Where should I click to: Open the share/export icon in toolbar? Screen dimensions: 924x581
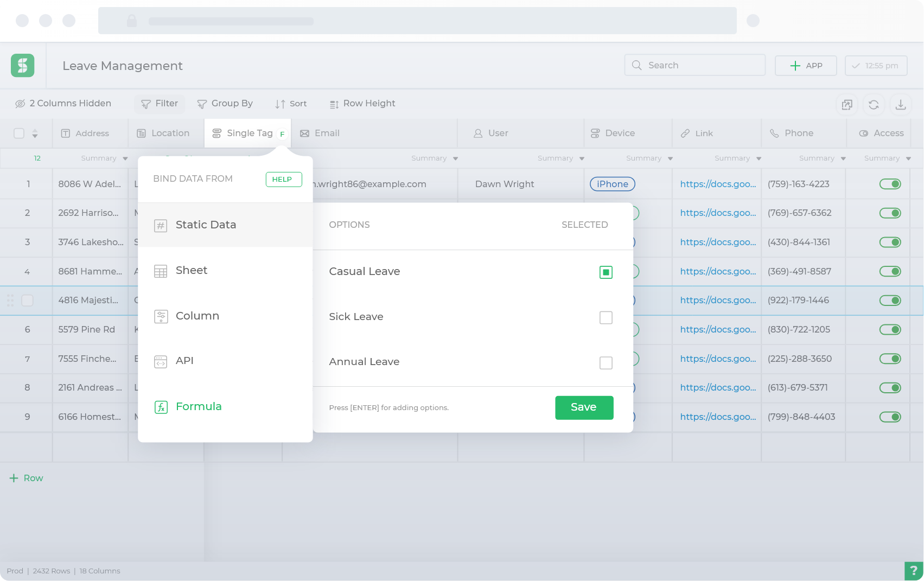[847, 105]
